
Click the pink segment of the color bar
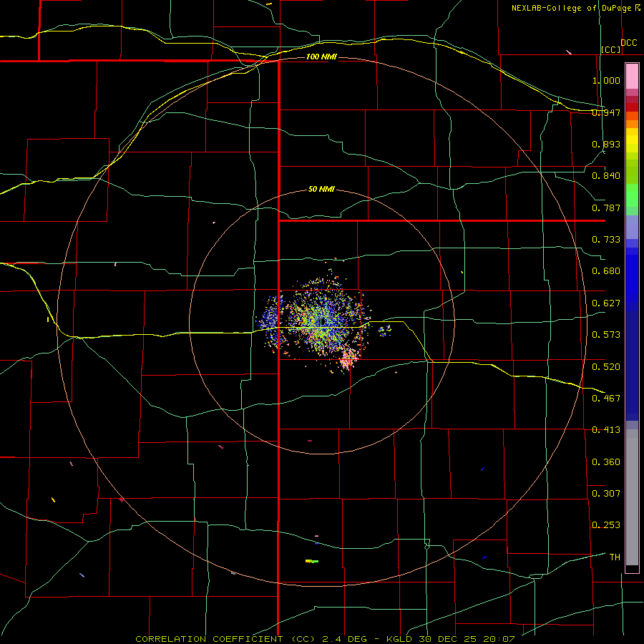(x=632, y=77)
